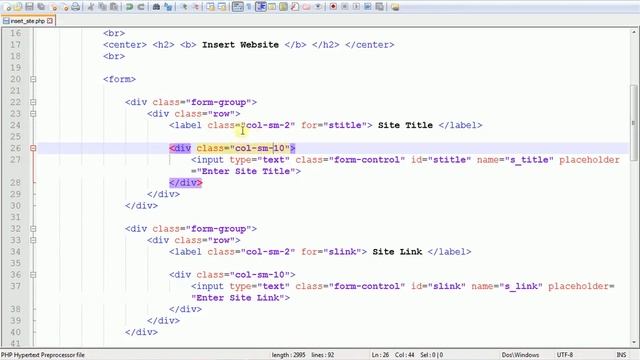Click the scrollbar up arrow
This screenshot has height=360, width=640.
point(634,32)
